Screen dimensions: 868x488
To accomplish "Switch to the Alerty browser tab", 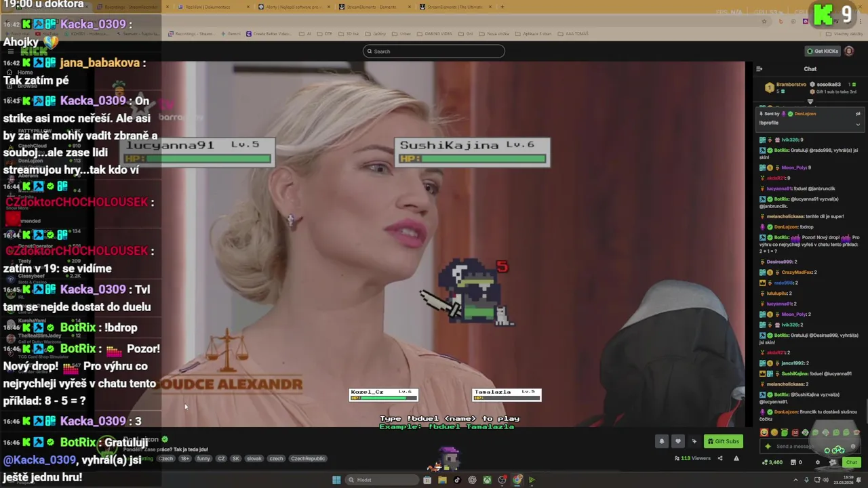I will pos(292,7).
